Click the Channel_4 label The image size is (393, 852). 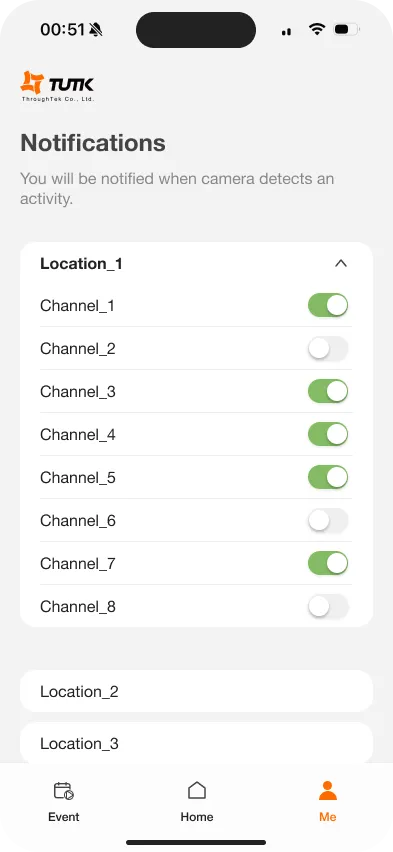tap(78, 435)
